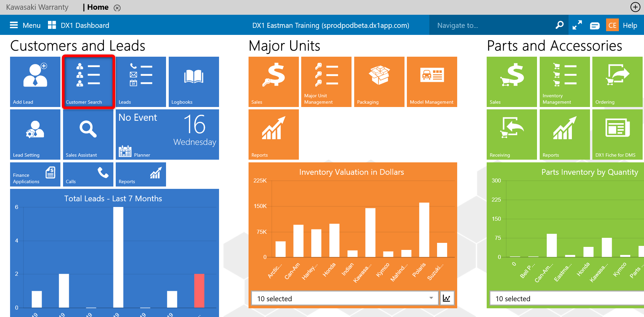
Task: Click the Kawasaki bar in Inventory Valuation chart
Action: pyautogui.click(x=370, y=233)
